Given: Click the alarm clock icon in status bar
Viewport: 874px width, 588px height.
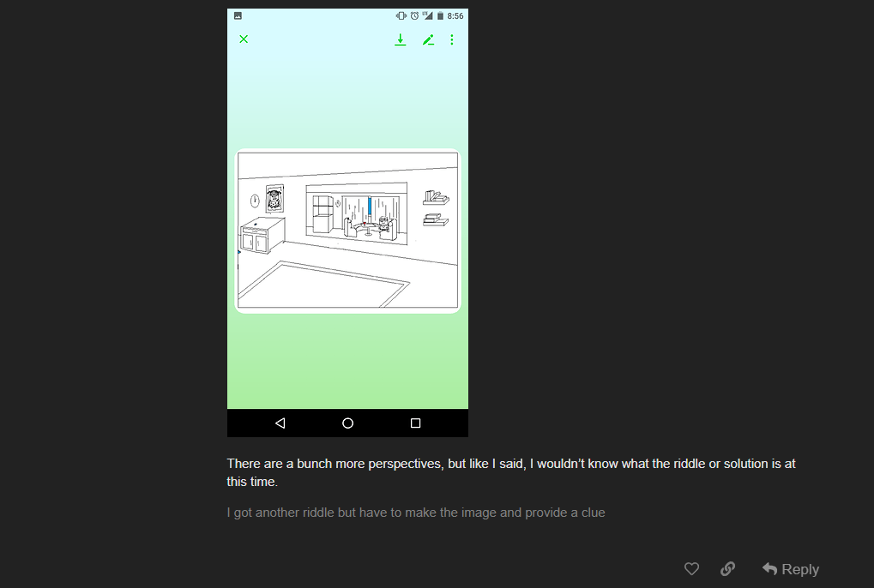Looking at the screenshot, I should (415, 16).
